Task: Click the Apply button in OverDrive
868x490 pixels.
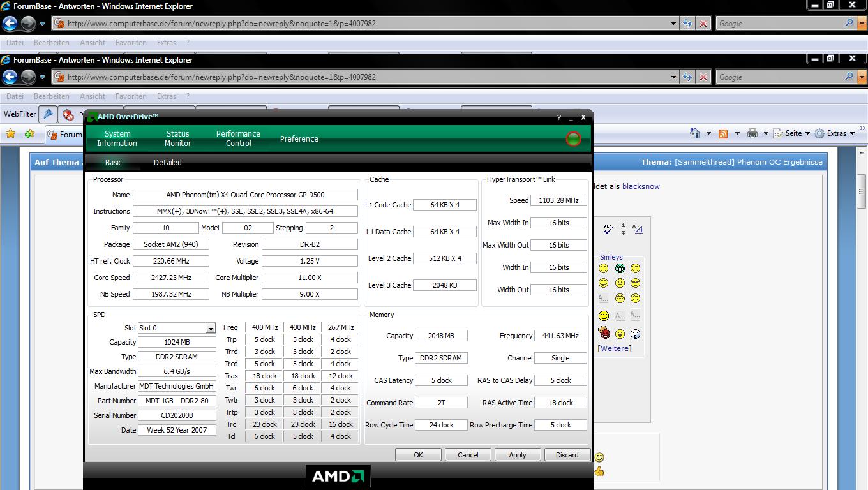Action: pos(518,455)
